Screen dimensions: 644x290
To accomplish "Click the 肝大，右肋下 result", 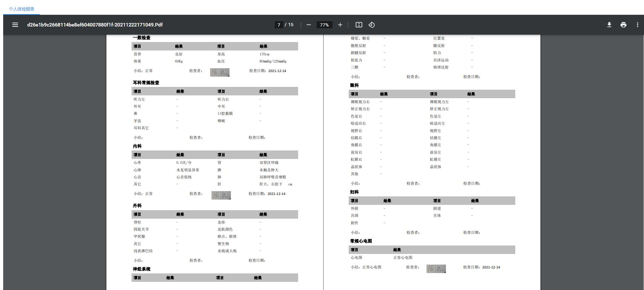I will [x=271, y=184].
